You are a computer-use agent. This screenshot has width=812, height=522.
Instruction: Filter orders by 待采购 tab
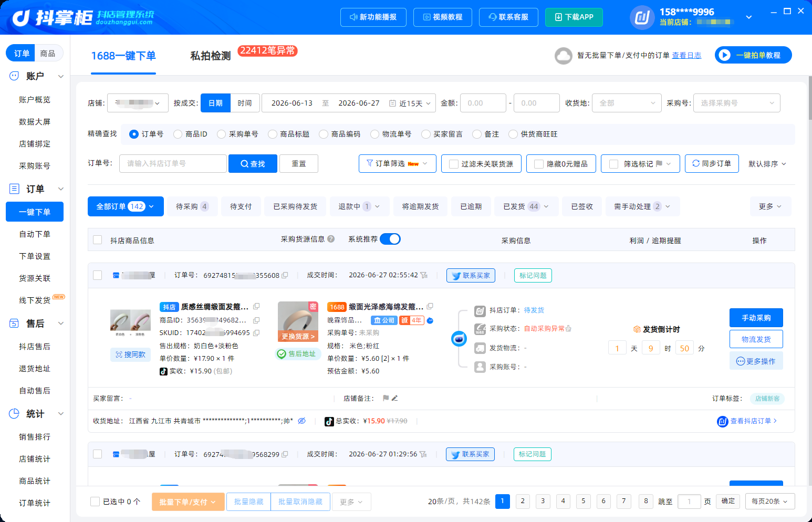coord(192,206)
